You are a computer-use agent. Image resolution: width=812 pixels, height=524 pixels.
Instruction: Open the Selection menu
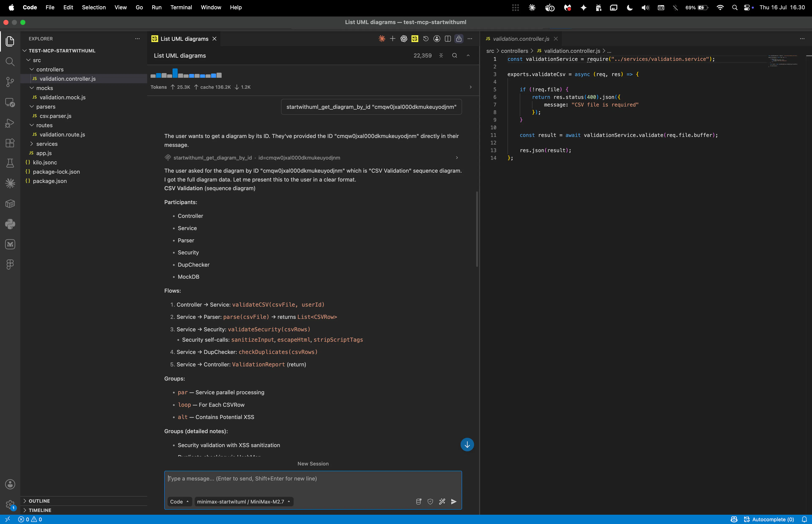94,7
